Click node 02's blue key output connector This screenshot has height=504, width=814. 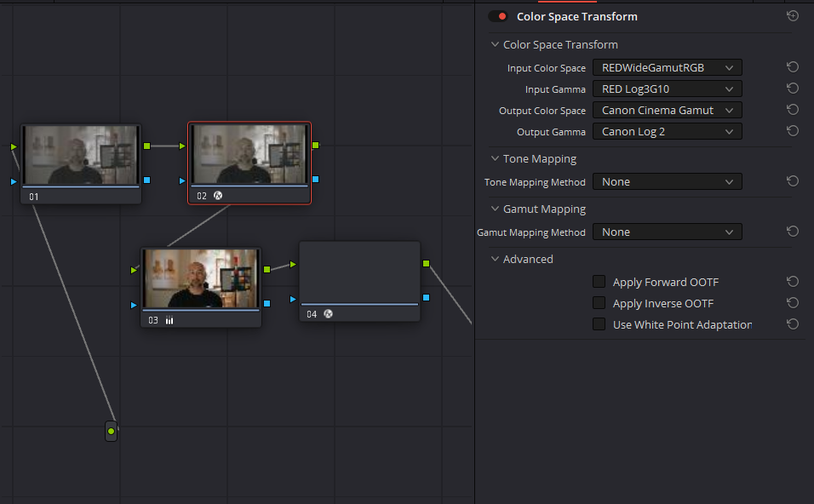[x=316, y=179]
